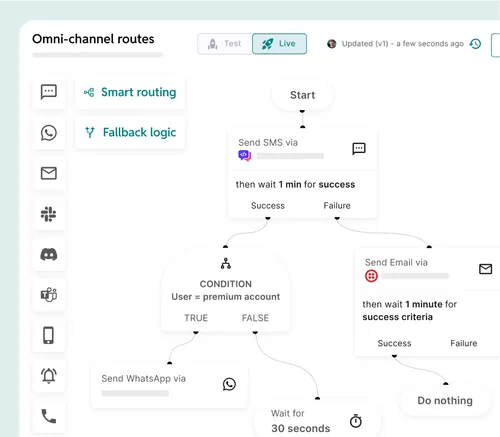Image resolution: width=500 pixels, height=437 pixels.
Task: Add Fallback logic block
Action: pyautogui.click(x=130, y=133)
